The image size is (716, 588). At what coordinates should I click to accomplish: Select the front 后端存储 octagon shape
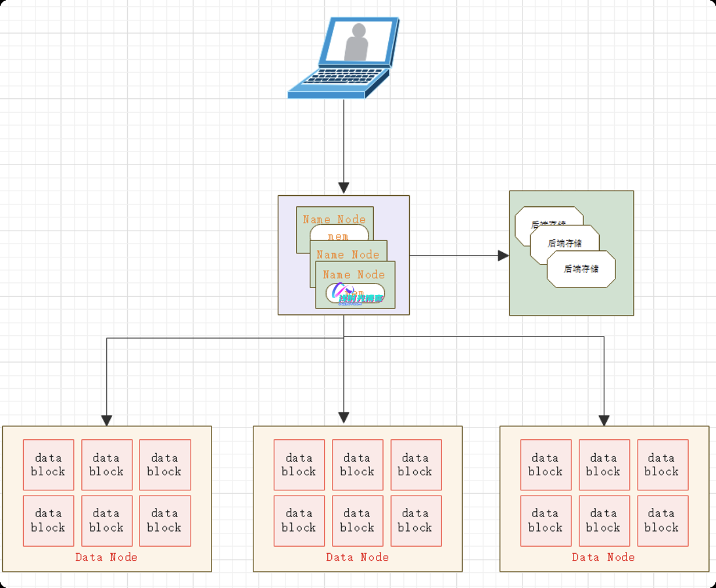581,269
